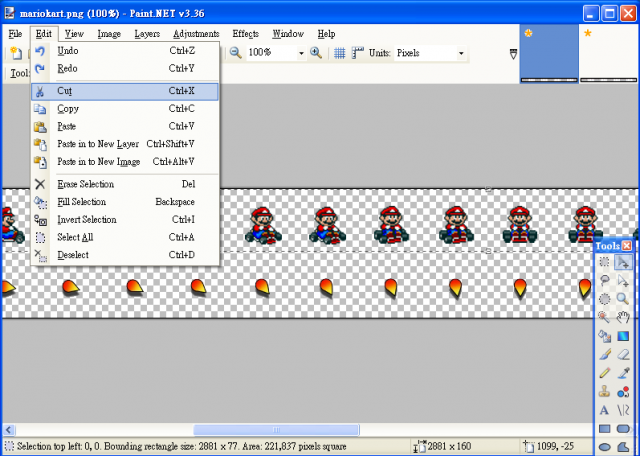Image resolution: width=640 pixels, height=456 pixels.
Task: Open the Window menu
Action: pos(288,34)
